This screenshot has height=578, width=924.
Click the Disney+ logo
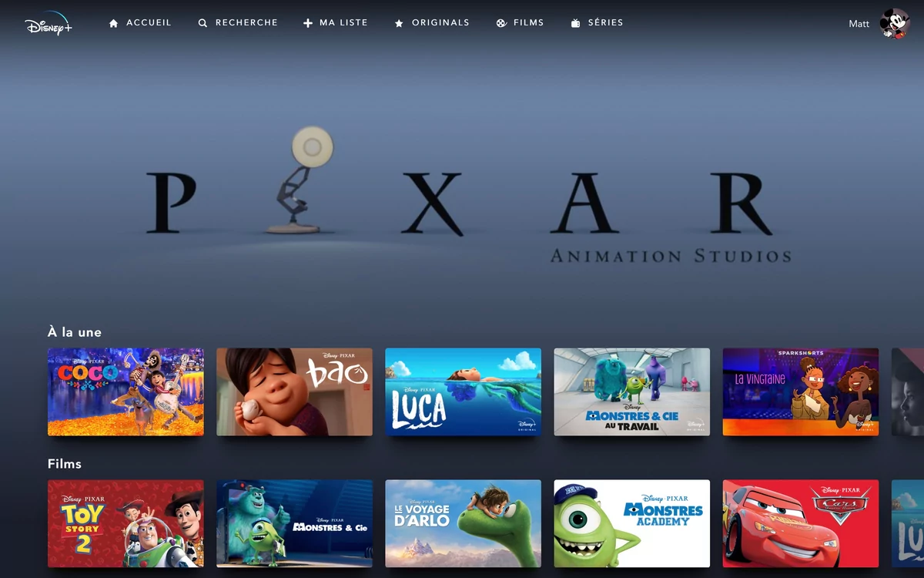(48, 24)
